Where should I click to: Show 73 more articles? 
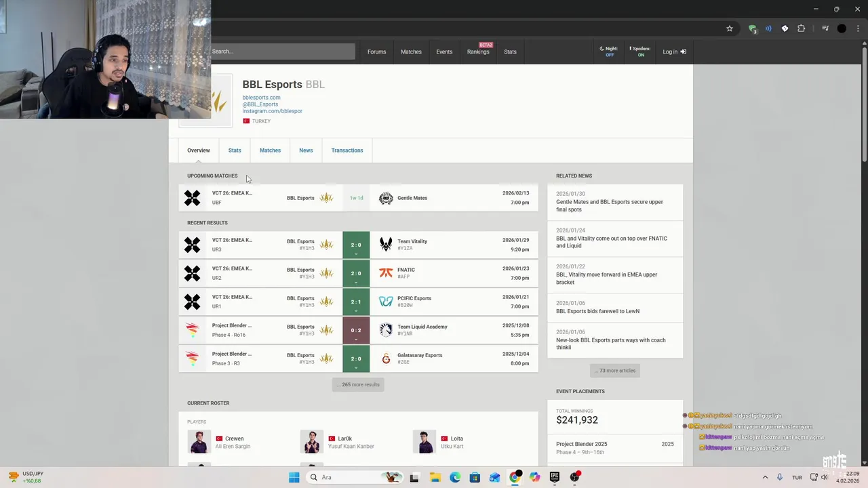tap(615, 371)
